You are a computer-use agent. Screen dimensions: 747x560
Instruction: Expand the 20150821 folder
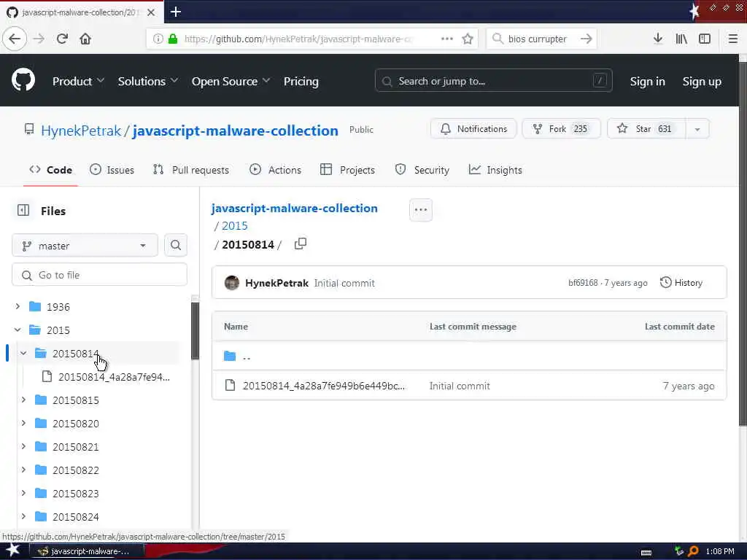coord(23,446)
